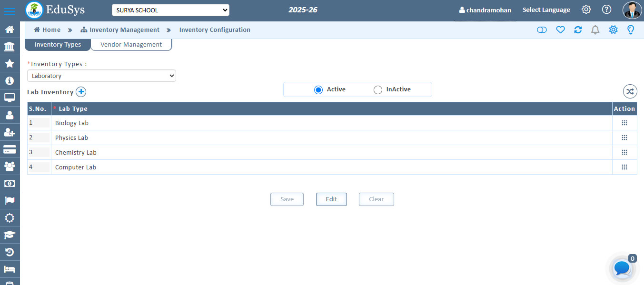The height and width of the screenshot is (285, 644).
Task: Toggle the switch icon in breadcrumb bar
Action: point(542,30)
